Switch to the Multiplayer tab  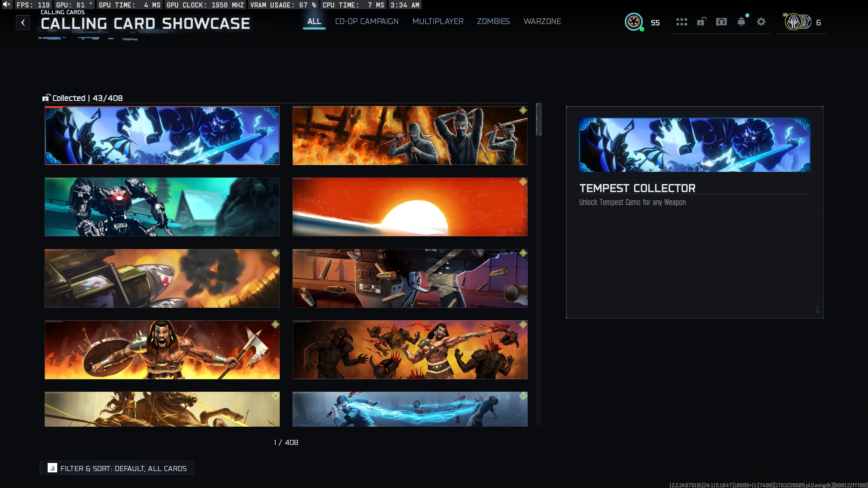[x=437, y=21]
